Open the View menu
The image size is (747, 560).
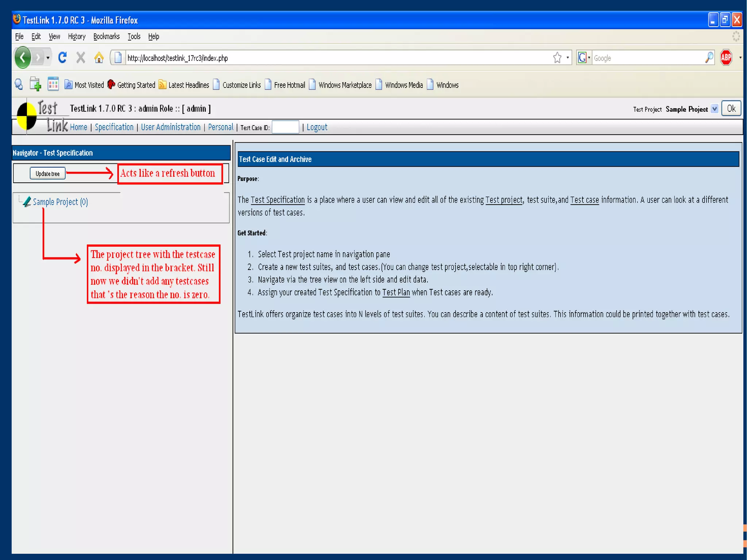tap(54, 36)
